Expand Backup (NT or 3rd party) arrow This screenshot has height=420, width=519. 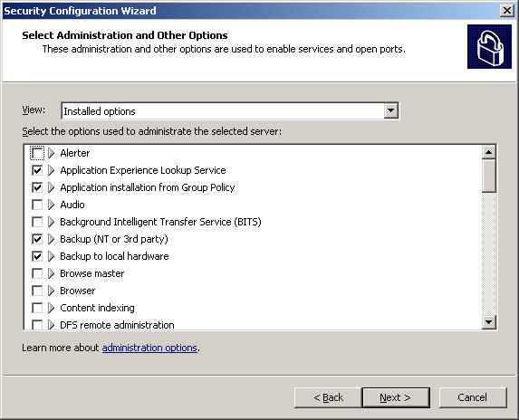[51, 239]
